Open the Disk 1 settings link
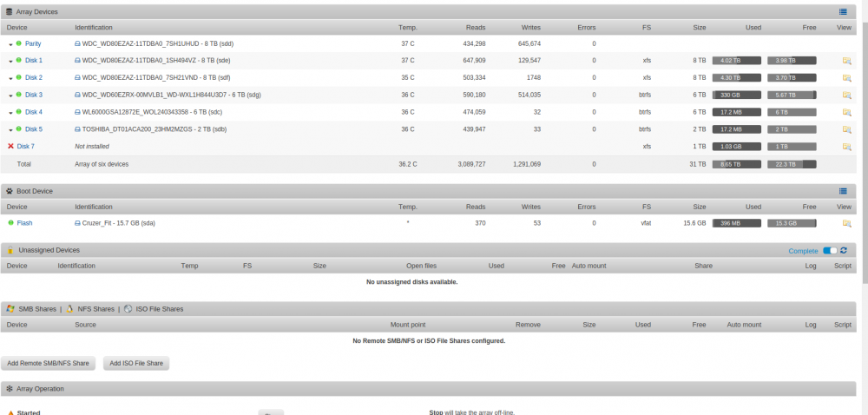 [x=34, y=60]
